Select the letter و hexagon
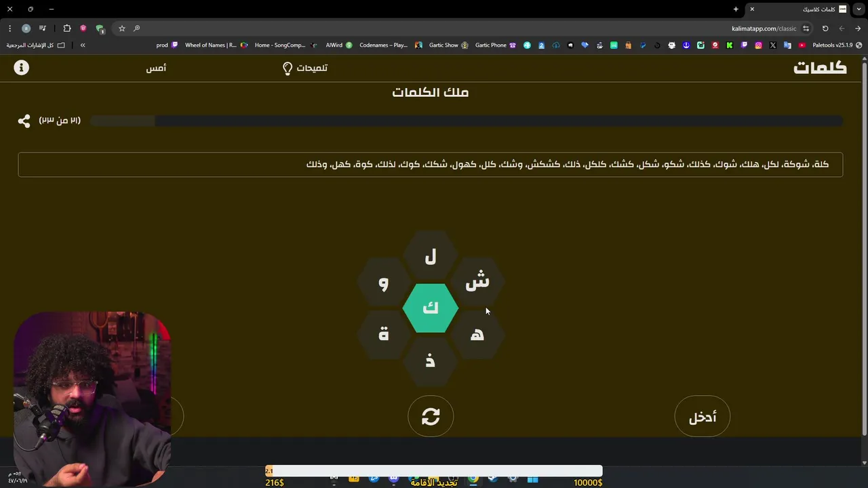Viewport: 868px width, 488px height. [x=384, y=283]
